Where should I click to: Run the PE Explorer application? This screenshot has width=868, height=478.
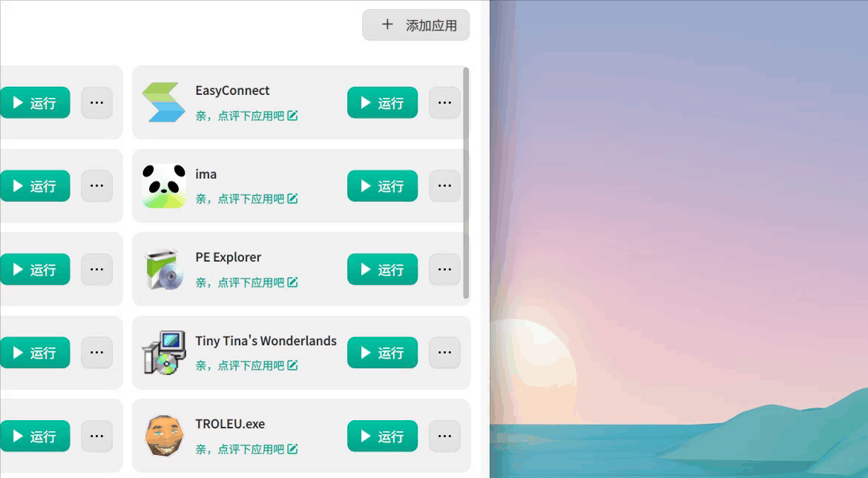383,269
